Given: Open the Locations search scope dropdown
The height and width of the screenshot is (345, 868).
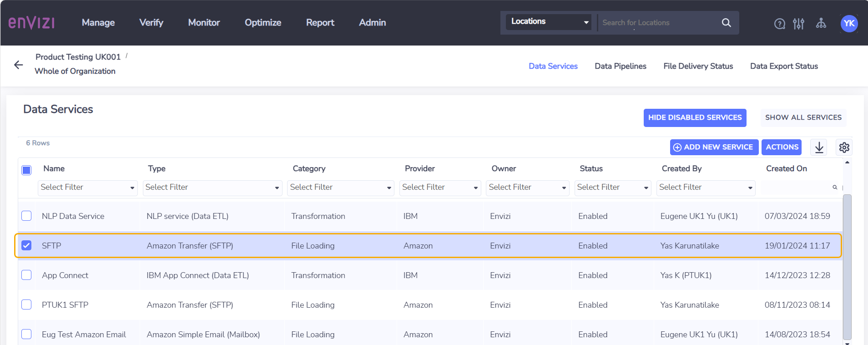Looking at the screenshot, I should coord(549,22).
